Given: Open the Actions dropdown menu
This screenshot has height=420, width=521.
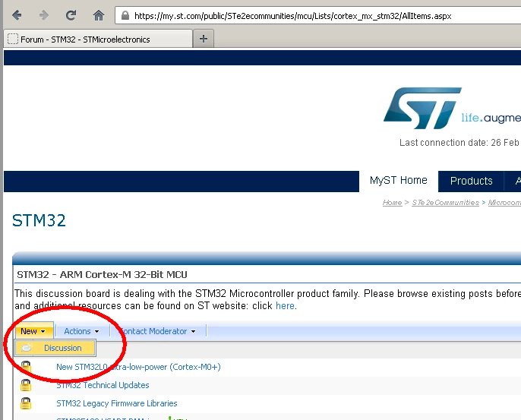Looking at the screenshot, I should (81, 331).
